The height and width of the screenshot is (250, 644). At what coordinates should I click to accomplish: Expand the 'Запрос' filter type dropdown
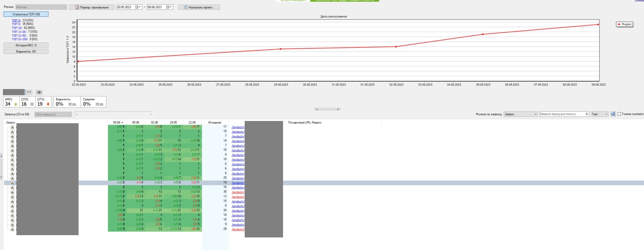(x=520, y=114)
